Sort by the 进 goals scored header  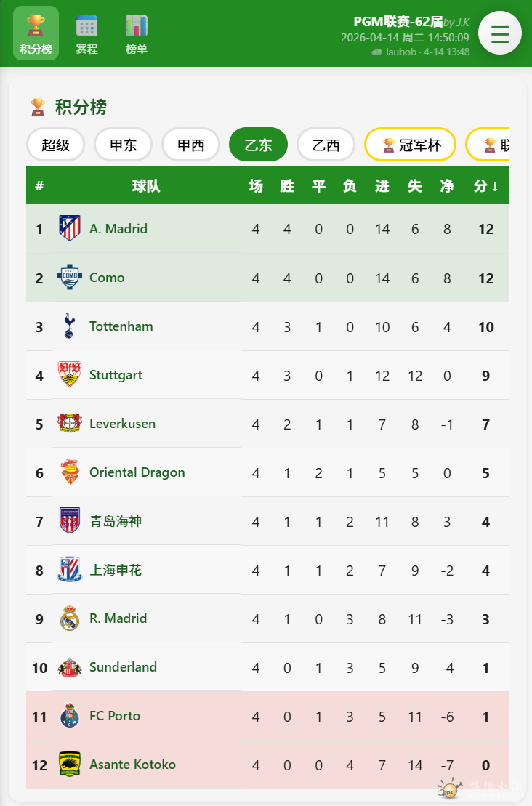[382, 186]
